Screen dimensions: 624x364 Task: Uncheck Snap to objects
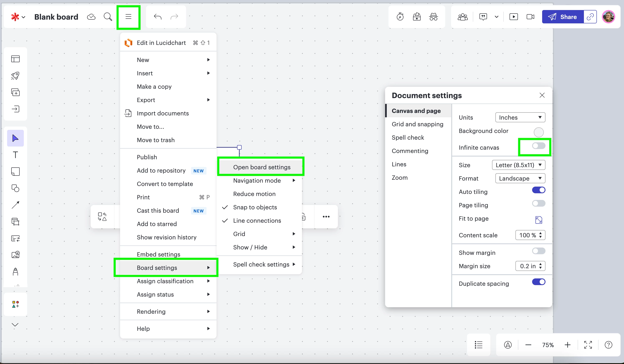259,207
